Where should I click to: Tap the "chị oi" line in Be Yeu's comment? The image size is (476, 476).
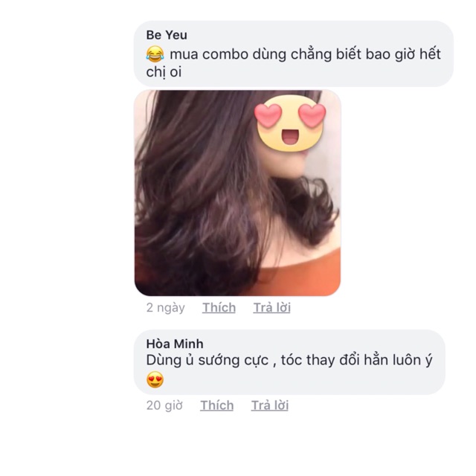tap(164, 72)
